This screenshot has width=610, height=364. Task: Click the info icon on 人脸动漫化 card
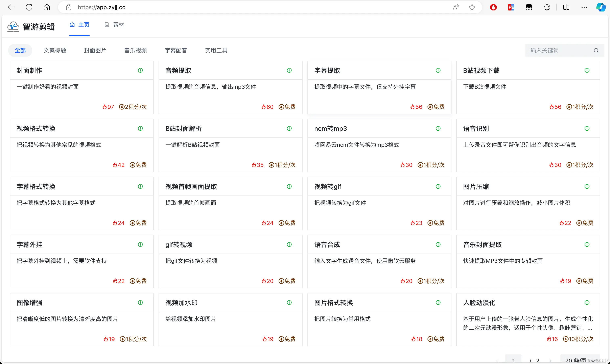tap(587, 303)
